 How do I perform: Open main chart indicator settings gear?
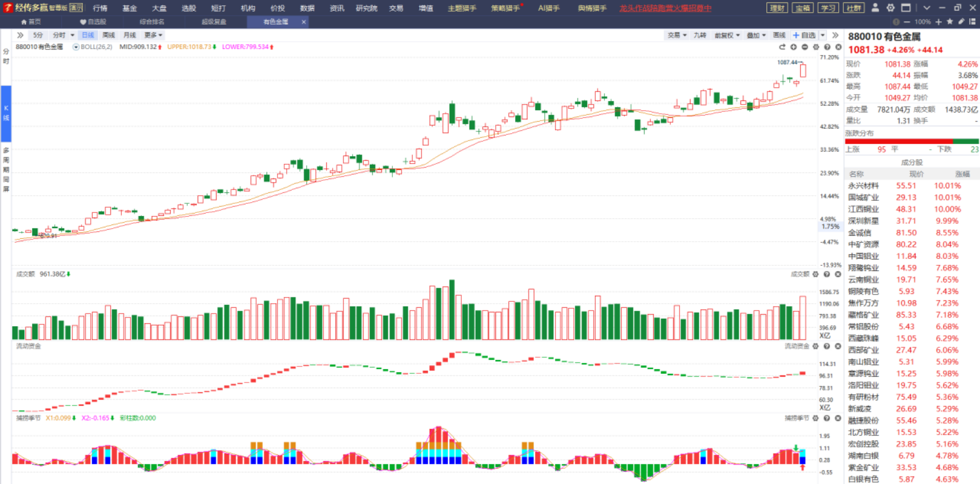point(816,47)
